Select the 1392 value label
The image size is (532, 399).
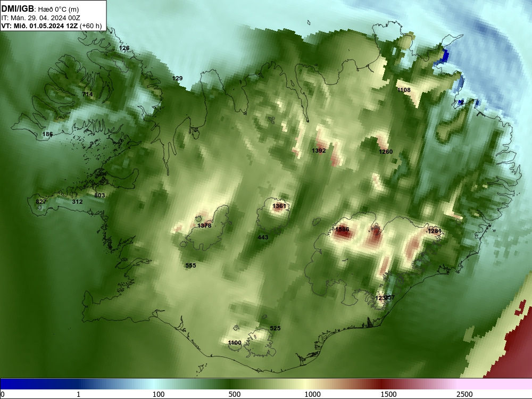(319, 151)
